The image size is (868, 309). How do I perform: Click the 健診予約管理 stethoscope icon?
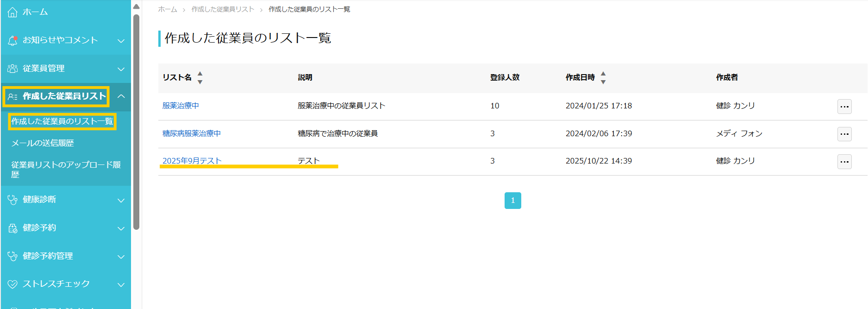click(x=12, y=256)
